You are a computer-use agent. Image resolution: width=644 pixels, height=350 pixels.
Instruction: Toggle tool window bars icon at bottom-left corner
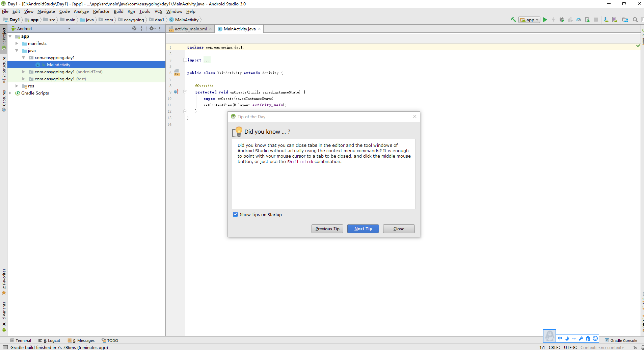5,347
